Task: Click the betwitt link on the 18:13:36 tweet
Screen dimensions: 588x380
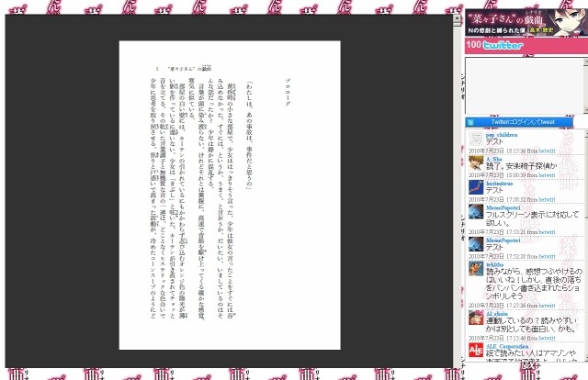Action: click(547, 151)
